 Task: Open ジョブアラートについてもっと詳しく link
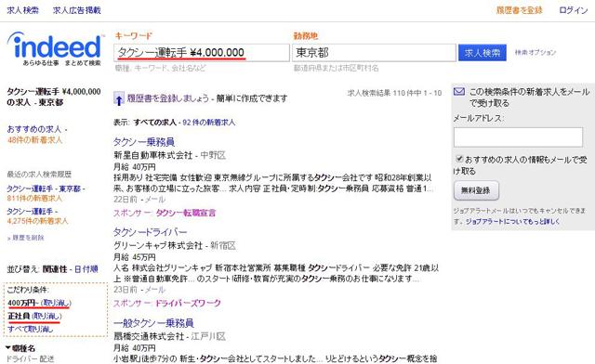point(512,221)
